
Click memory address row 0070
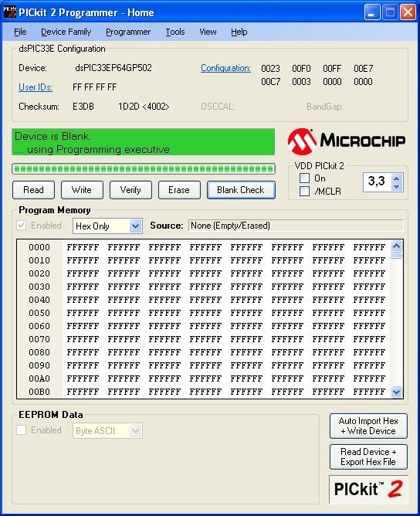coord(39,339)
